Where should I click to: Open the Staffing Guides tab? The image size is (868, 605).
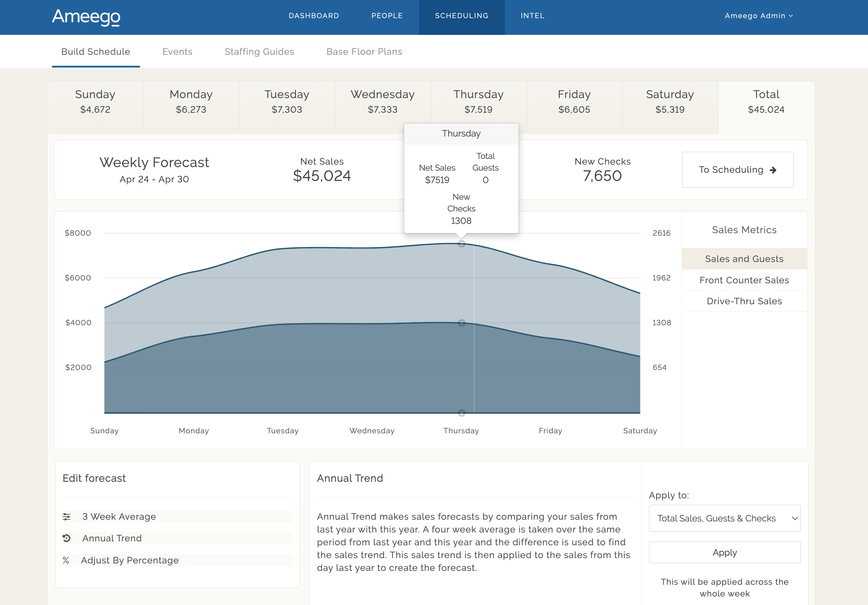click(259, 52)
